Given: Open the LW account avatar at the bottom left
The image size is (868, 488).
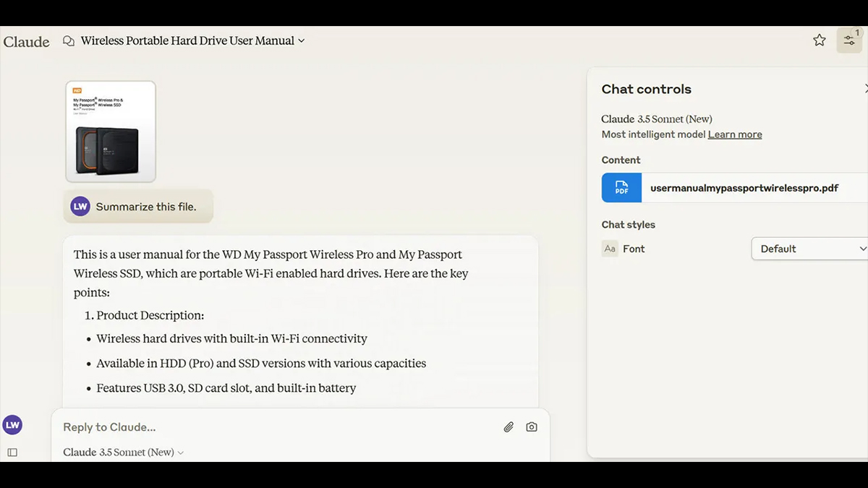Looking at the screenshot, I should [x=12, y=425].
